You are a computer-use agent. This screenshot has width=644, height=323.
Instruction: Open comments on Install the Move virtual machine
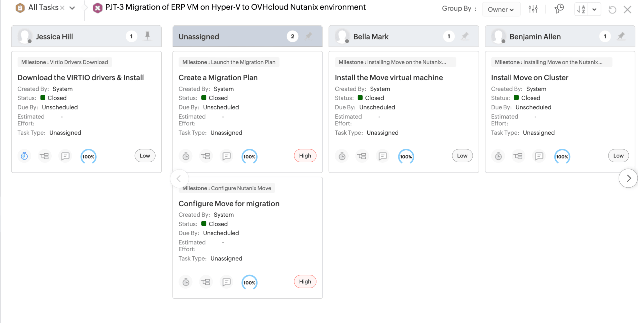(382, 156)
